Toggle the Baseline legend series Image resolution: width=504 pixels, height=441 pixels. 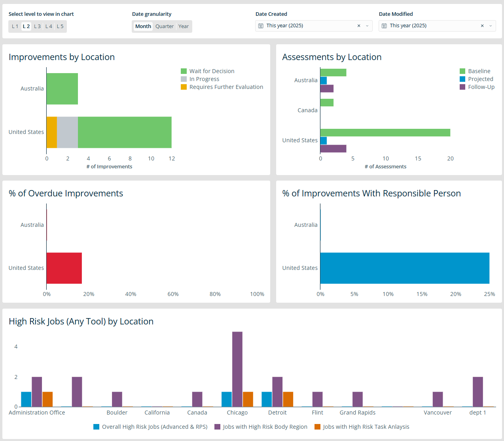pos(479,71)
